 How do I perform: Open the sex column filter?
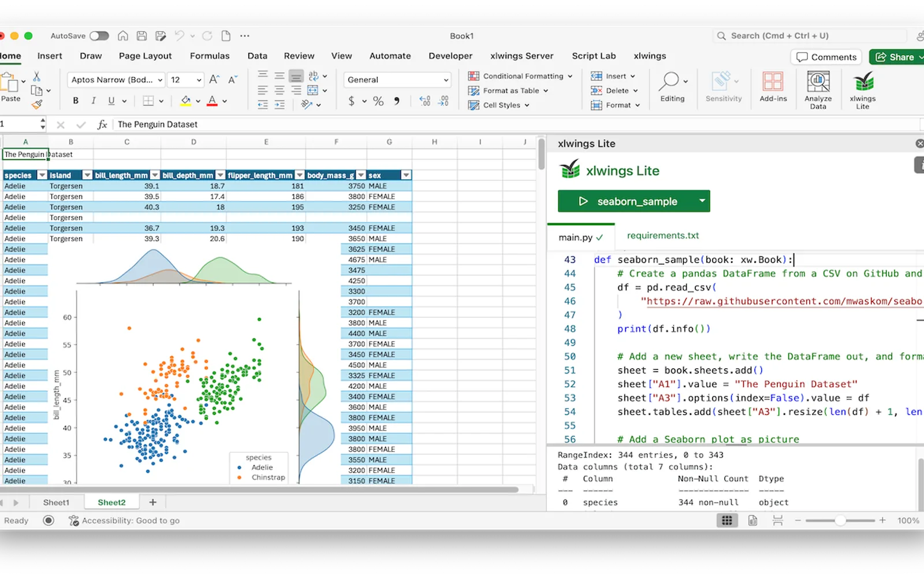tap(406, 175)
